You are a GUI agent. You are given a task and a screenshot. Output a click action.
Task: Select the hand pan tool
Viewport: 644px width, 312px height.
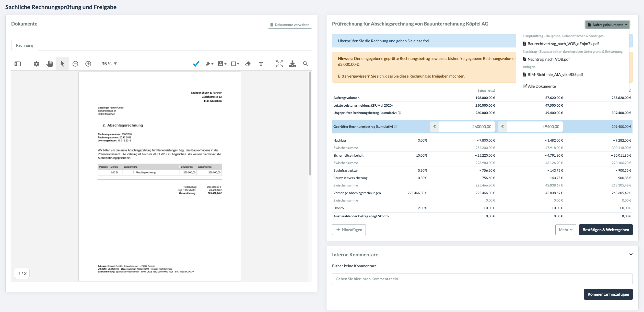(50, 64)
